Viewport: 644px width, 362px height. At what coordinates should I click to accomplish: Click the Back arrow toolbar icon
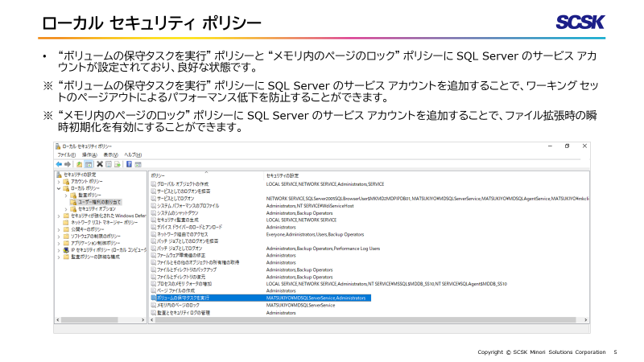tap(59, 164)
